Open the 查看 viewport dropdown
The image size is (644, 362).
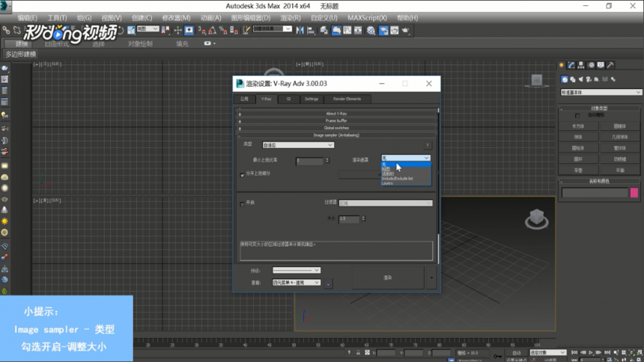(x=296, y=283)
